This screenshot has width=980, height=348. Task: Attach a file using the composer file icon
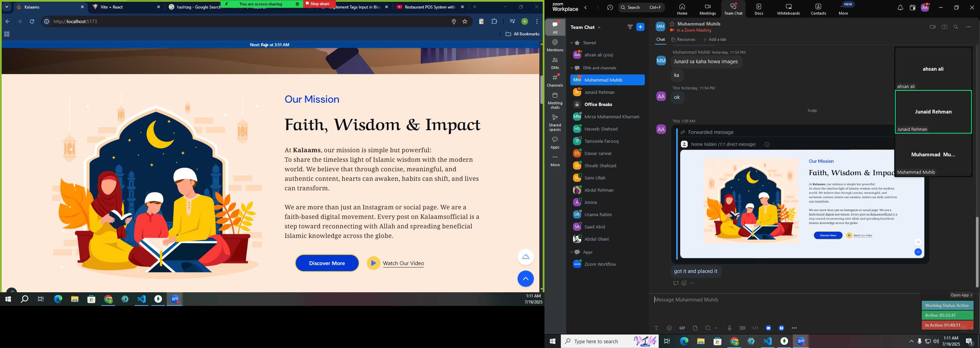point(695,328)
